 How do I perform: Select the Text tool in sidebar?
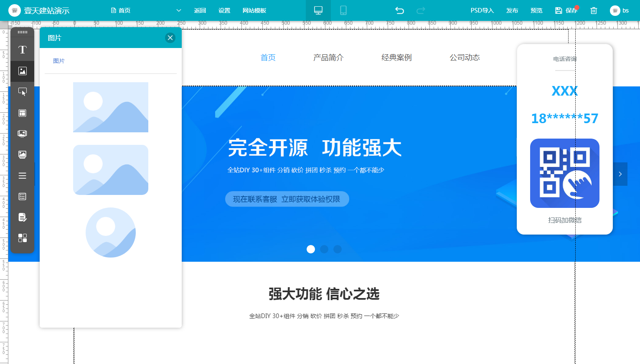point(23,50)
